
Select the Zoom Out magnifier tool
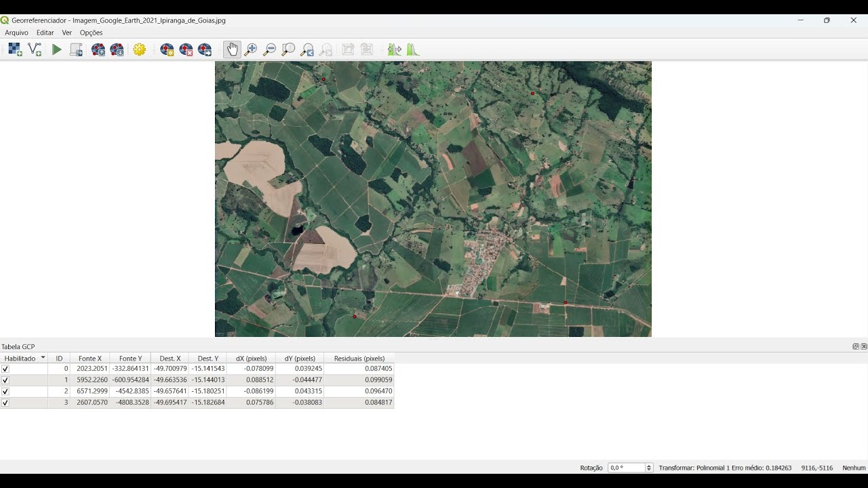pyautogui.click(x=269, y=49)
